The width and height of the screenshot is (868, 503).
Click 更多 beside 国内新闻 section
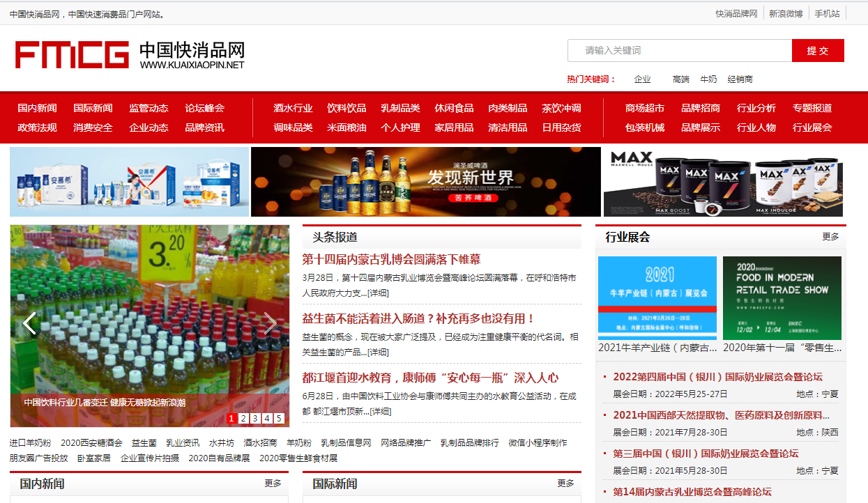click(273, 483)
